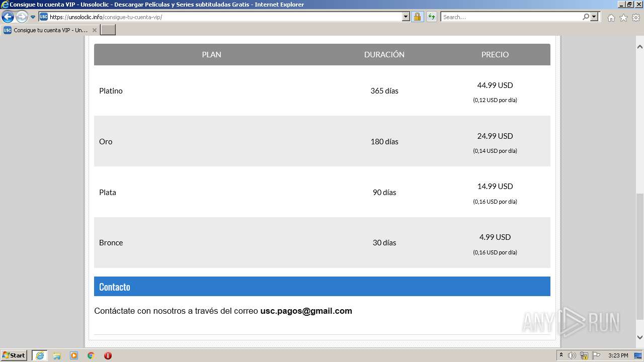Open the Windows Explorer folder taskbar icon
The height and width of the screenshot is (362, 644).
coord(57,355)
